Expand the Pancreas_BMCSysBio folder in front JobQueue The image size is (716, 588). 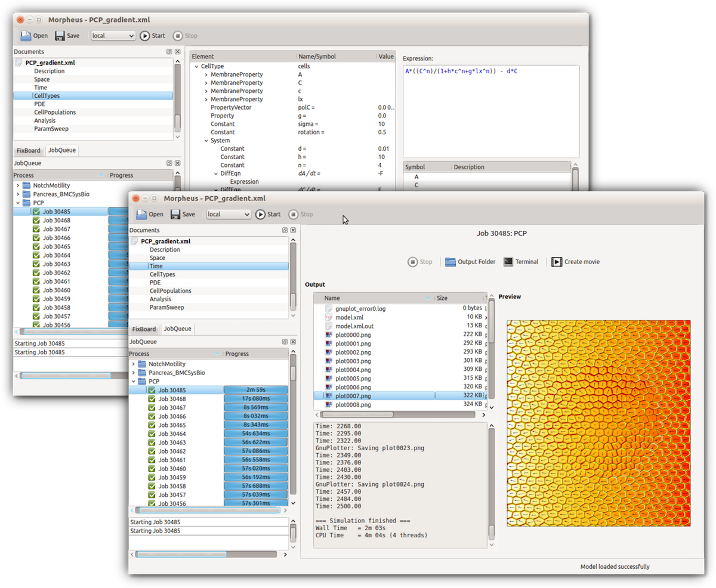click(132, 373)
